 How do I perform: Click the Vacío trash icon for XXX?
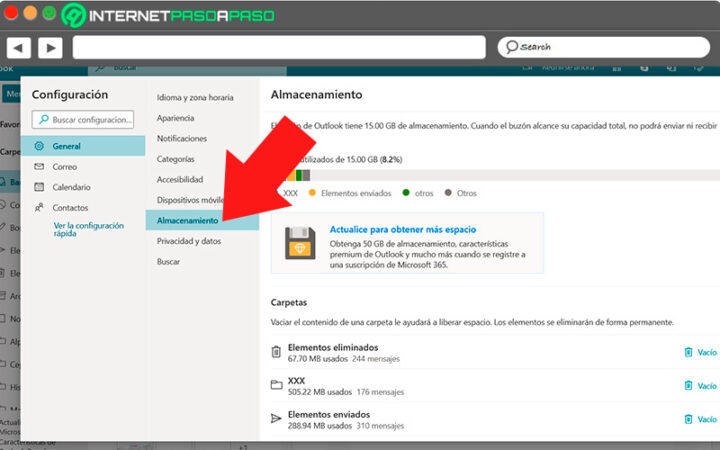coord(688,386)
